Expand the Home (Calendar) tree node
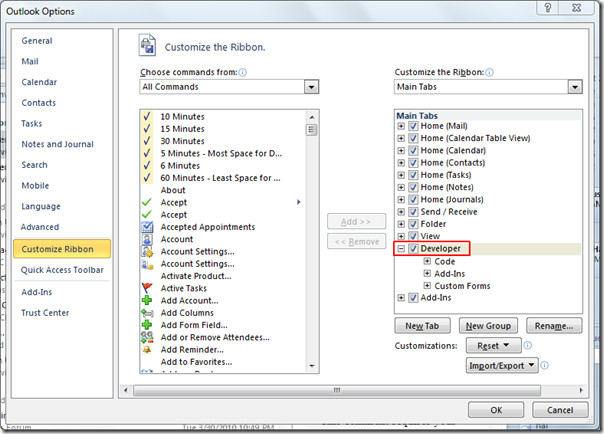Screen dimensions: 604x434 pyautogui.click(x=401, y=151)
